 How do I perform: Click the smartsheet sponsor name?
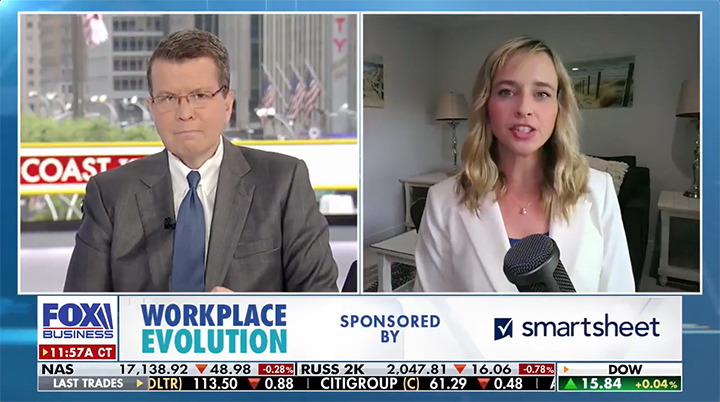pos(590,328)
